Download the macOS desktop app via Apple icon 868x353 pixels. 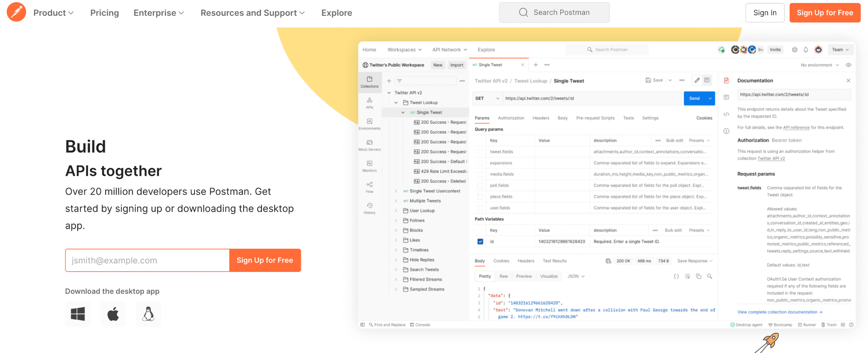pos(113,314)
